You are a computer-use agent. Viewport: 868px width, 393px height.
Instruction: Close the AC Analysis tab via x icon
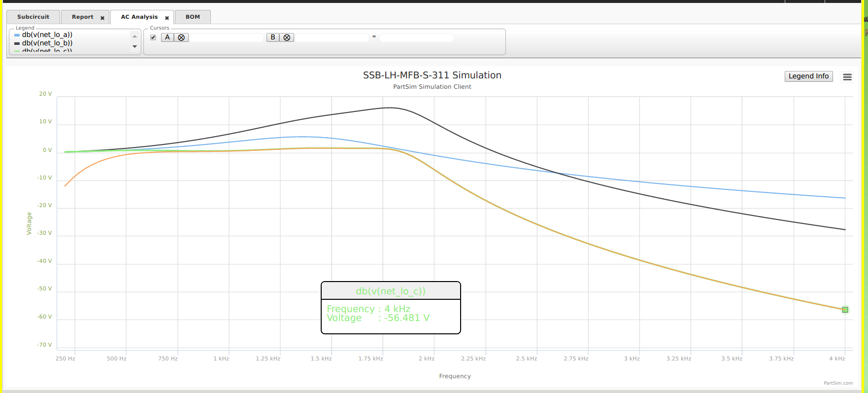167,18
